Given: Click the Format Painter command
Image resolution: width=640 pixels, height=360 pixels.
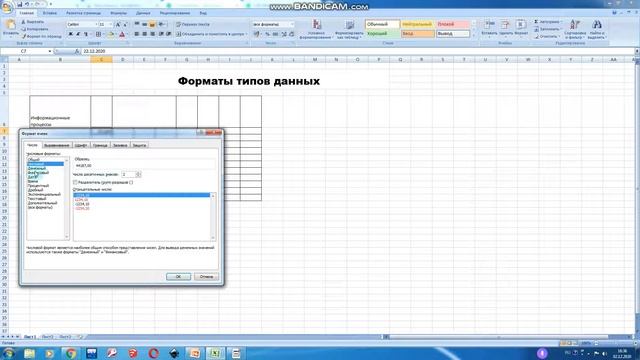Looking at the screenshot, I should pos(42,36).
